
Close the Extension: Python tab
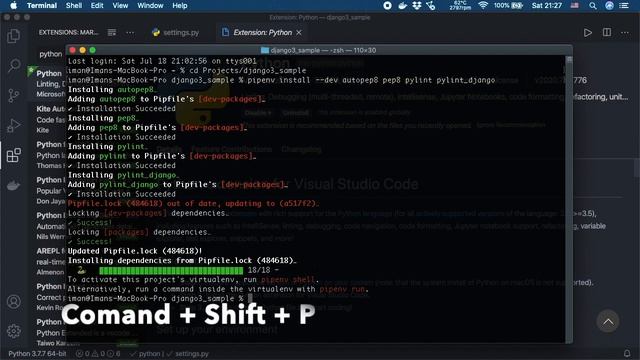click(299, 32)
